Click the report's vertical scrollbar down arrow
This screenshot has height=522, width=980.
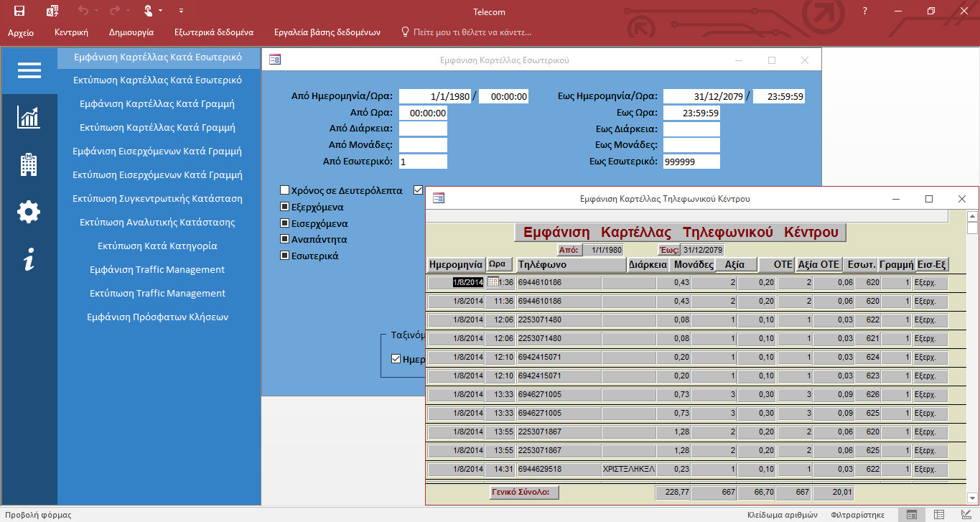pyautogui.click(x=972, y=498)
